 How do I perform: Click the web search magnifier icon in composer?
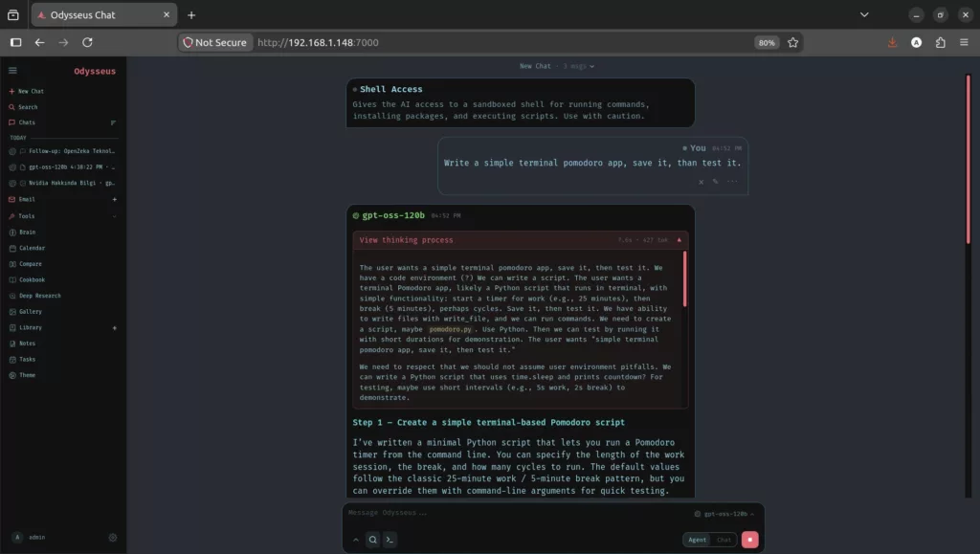coord(372,540)
